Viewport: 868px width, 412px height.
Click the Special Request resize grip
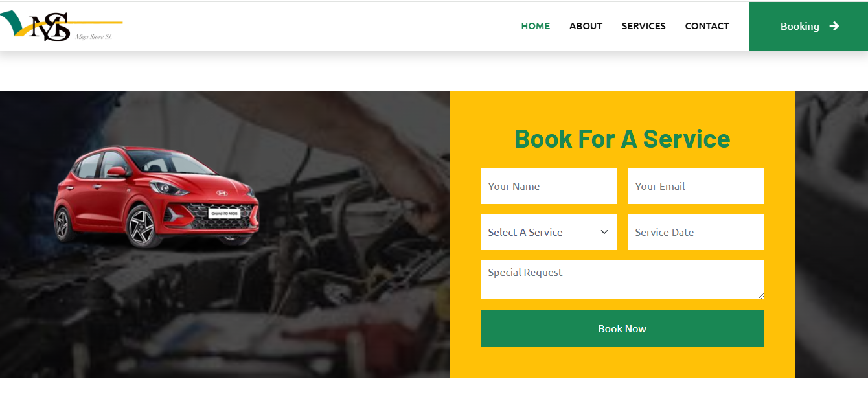point(760,295)
